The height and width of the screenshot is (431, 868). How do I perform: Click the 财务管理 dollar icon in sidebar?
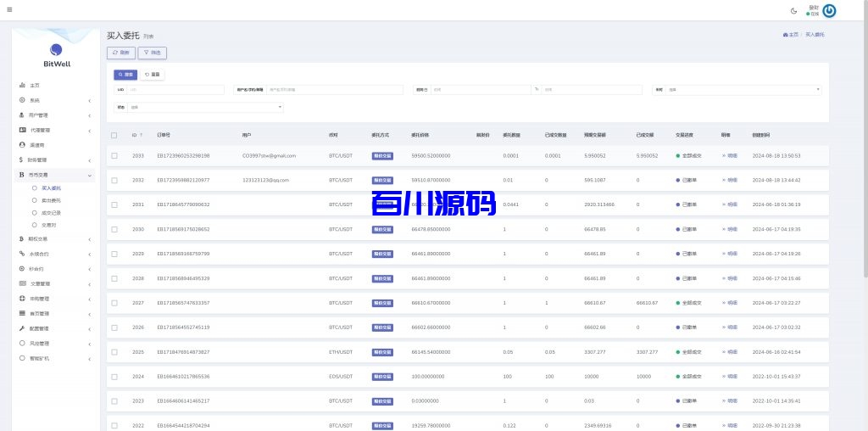click(x=21, y=160)
